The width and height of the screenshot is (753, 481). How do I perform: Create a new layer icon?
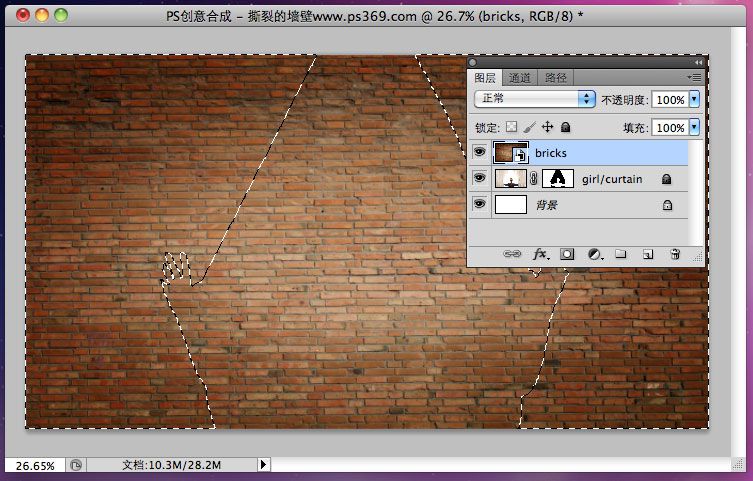648,254
